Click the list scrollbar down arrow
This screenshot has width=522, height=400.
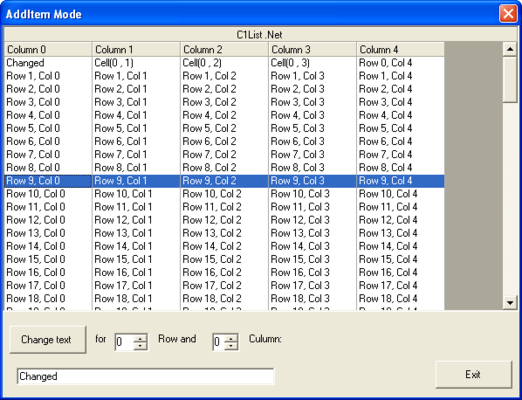pyautogui.click(x=510, y=303)
